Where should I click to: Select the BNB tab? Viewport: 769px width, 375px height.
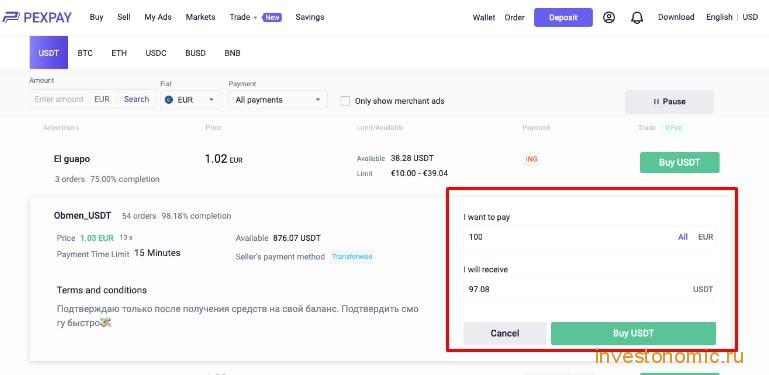(x=232, y=53)
